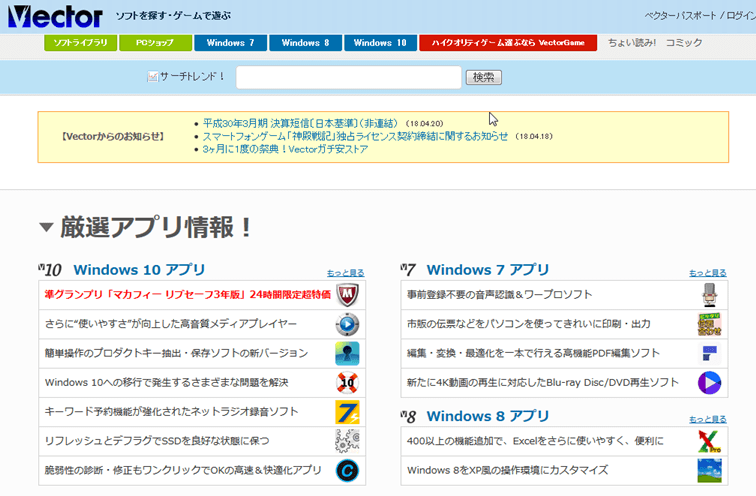Click もっと見る for Windows 8 apps
Viewport: 756px width, 496px height.
point(708,419)
